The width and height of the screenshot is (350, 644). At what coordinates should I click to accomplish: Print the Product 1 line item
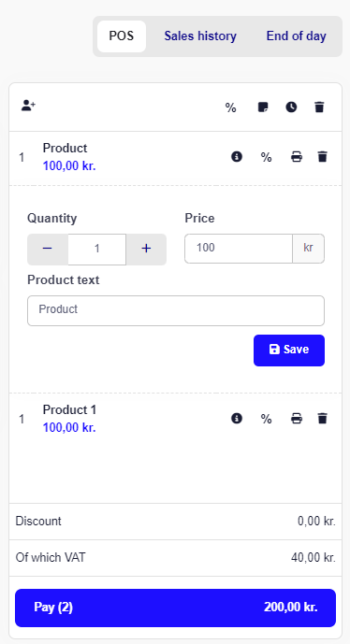click(x=297, y=418)
